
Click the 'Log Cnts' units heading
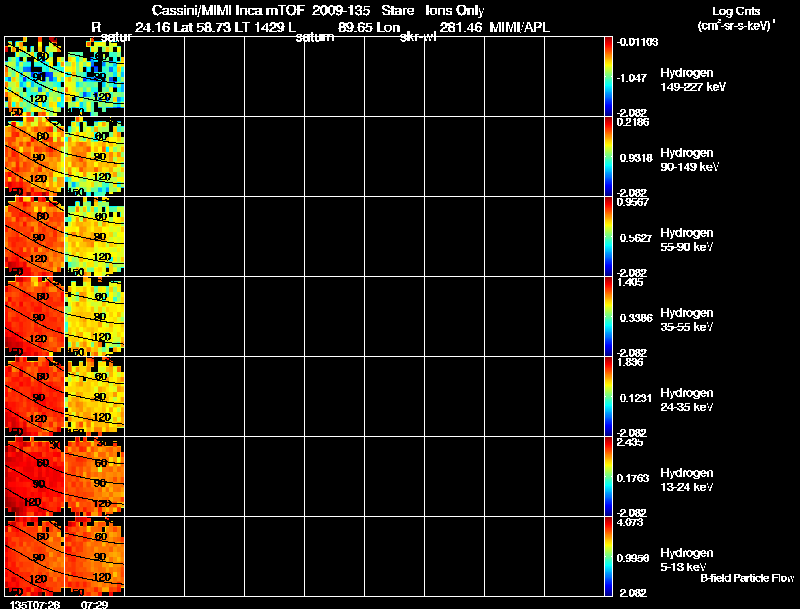[x=736, y=11]
